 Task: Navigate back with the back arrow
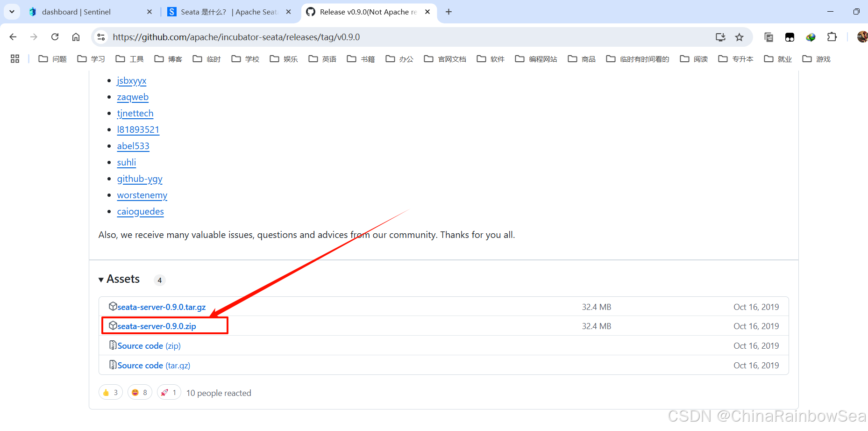[x=13, y=37]
